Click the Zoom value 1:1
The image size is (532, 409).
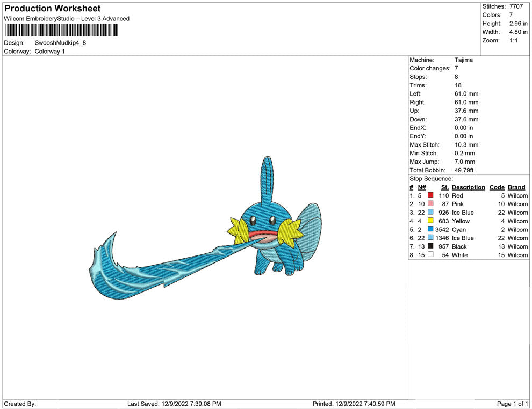pyautogui.click(x=513, y=40)
